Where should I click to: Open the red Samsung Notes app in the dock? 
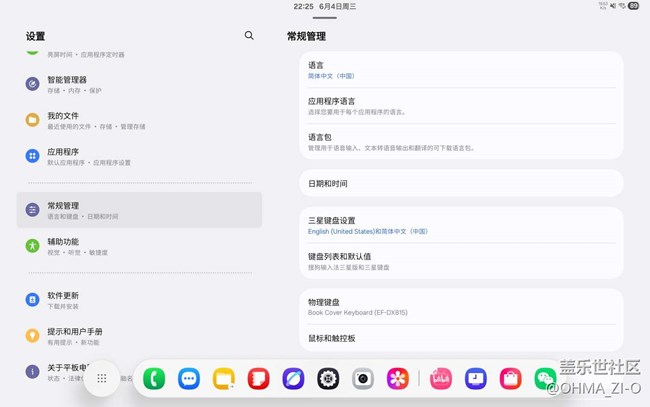pos(258,379)
